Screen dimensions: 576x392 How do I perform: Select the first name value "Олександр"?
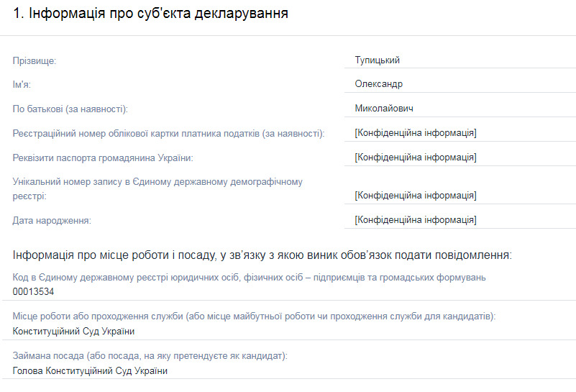[x=378, y=84]
